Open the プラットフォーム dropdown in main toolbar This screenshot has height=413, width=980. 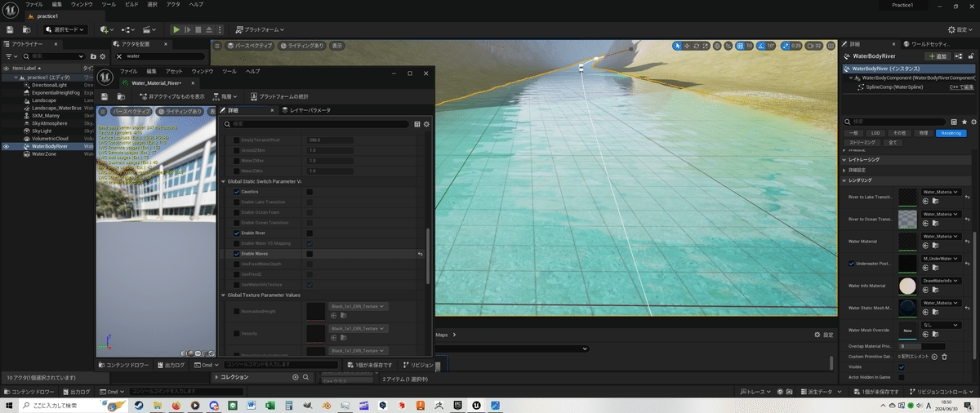pyautogui.click(x=260, y=29)
